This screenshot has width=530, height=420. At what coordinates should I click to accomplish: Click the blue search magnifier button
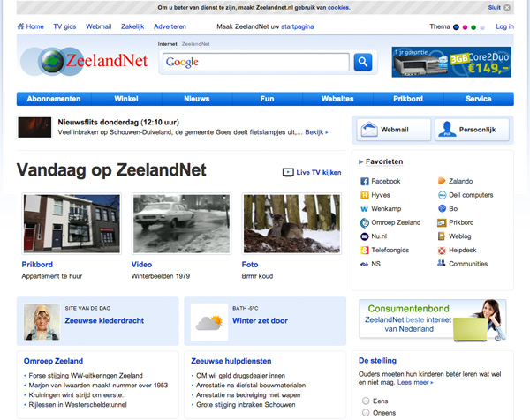coord(363,62)
